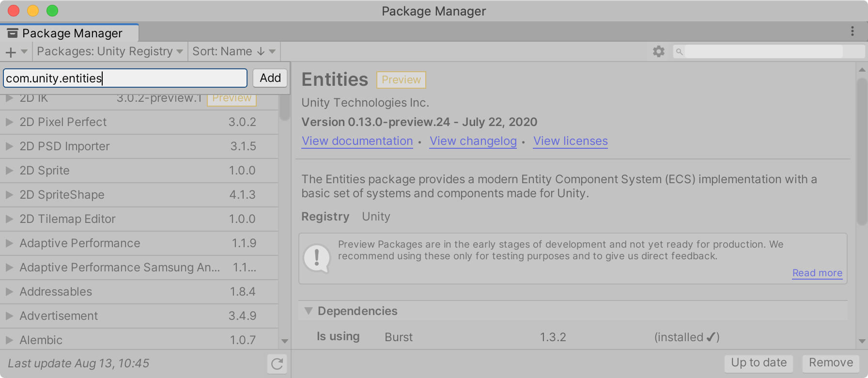This screenshot has height=378, width=868.
Task: Expand the Advertisement package arrow
Action: click(x=9, y=316)
